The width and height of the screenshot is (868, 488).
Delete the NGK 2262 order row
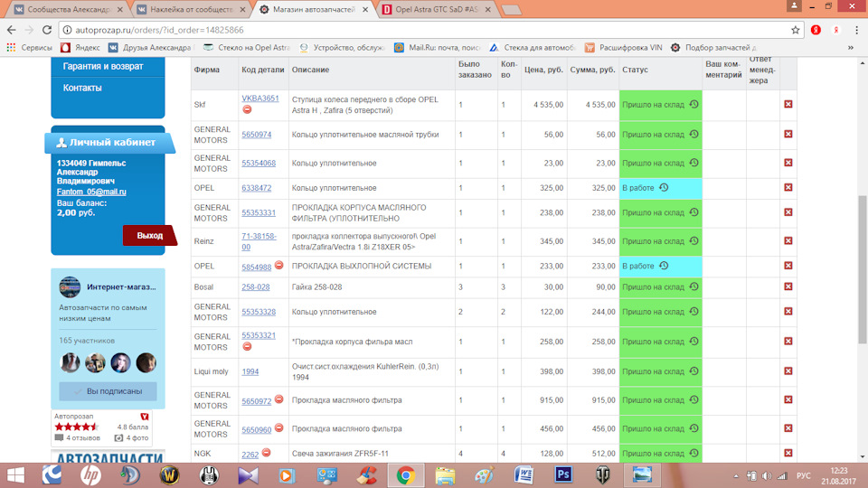[x=788, y=453]
